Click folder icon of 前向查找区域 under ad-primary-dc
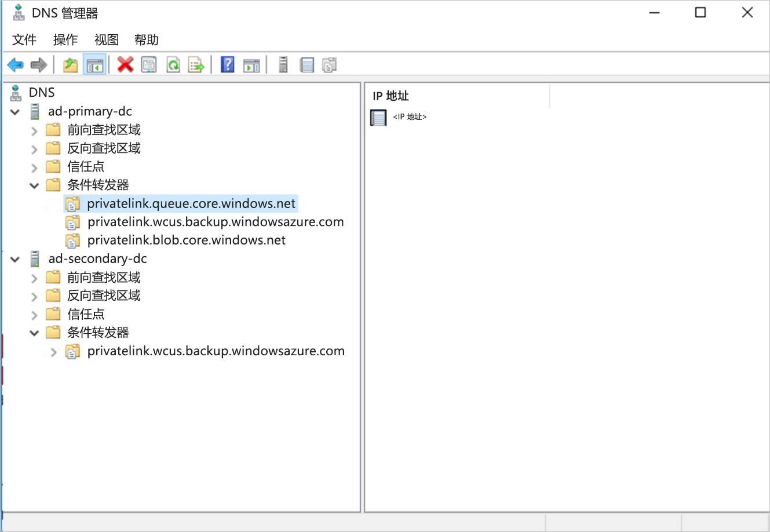 point(53,129)
